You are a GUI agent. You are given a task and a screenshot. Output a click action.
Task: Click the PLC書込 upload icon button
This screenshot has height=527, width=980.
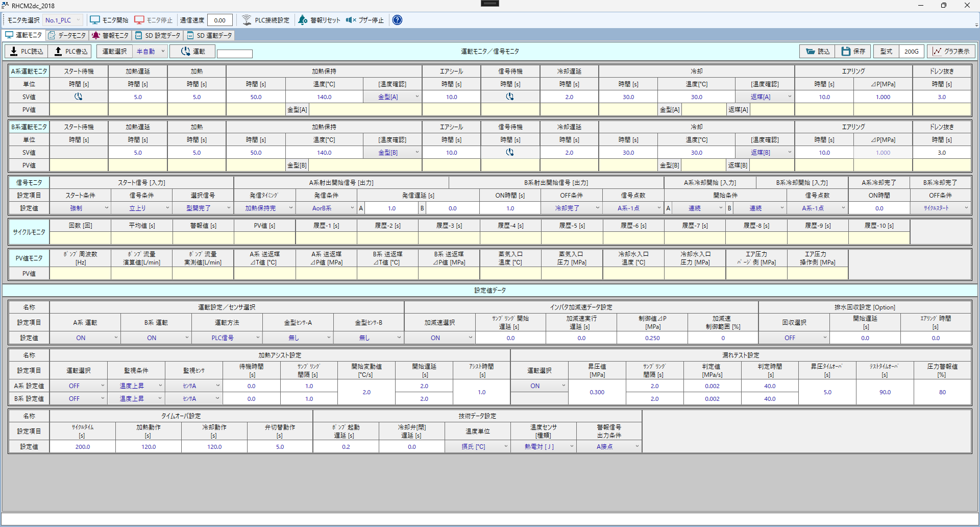[x=70, y=52]
